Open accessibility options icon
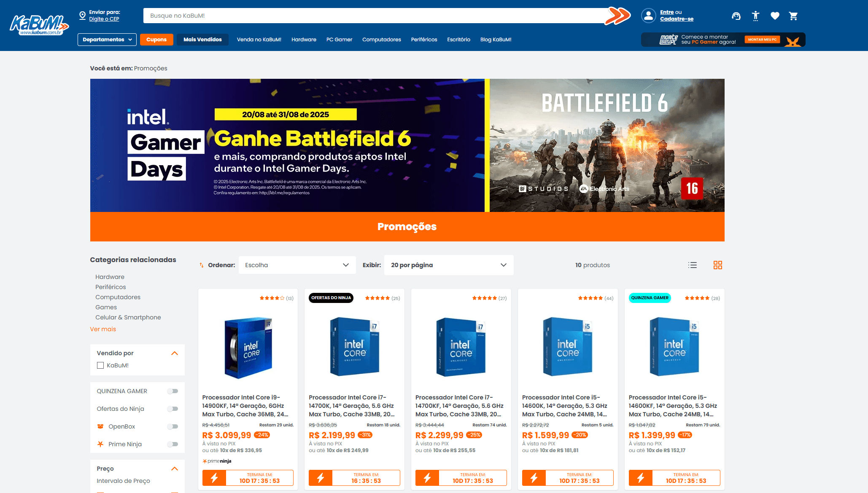Viewport: 868px width, 493px height. (x=755, y=16)
